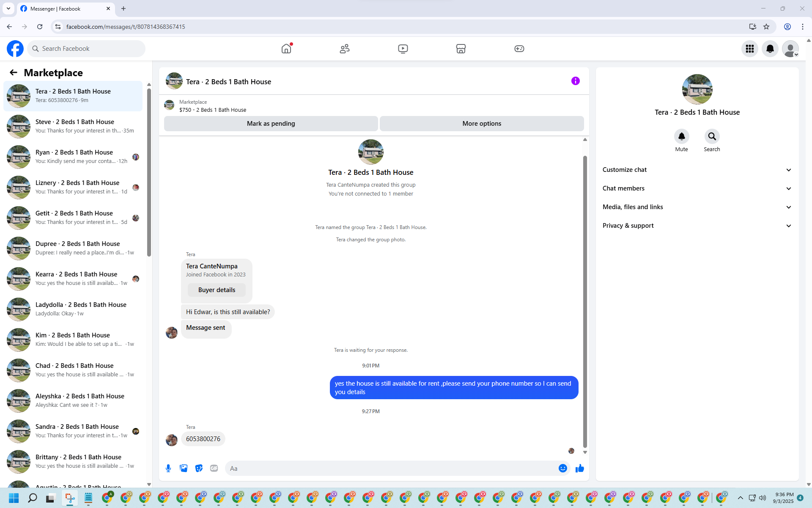Open the Brittany · 2 Beds 1 Bath House chat
This screenshot has height=508, width=812.
73,461
